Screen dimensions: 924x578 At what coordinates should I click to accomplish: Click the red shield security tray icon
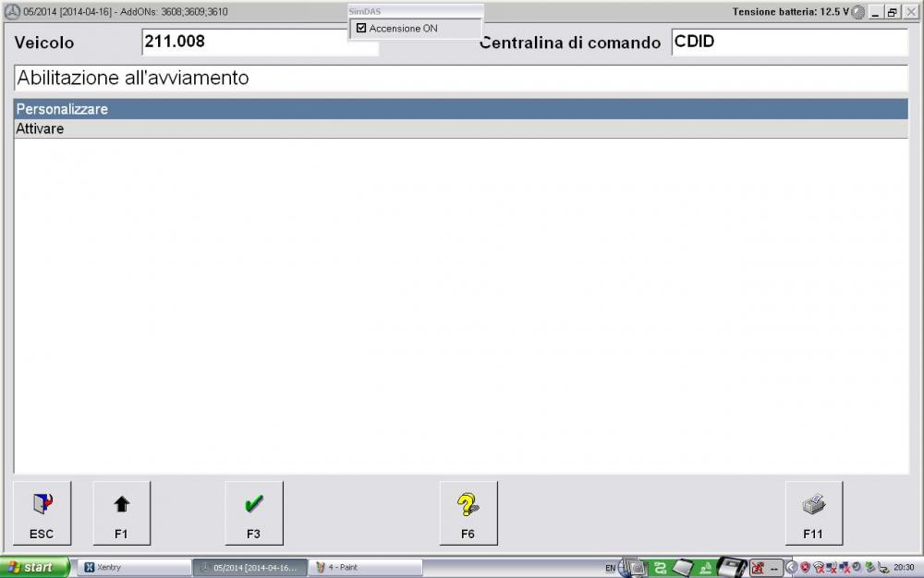tap(805, 567)
